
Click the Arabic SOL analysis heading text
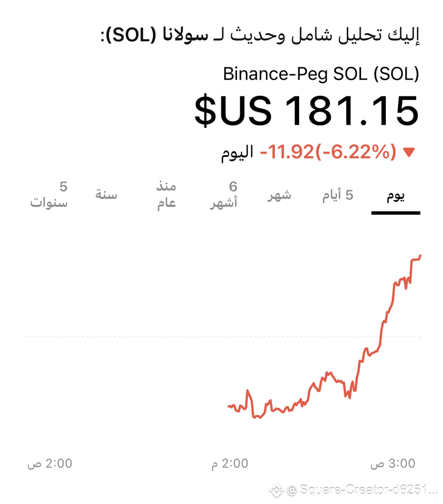(260, 35)
